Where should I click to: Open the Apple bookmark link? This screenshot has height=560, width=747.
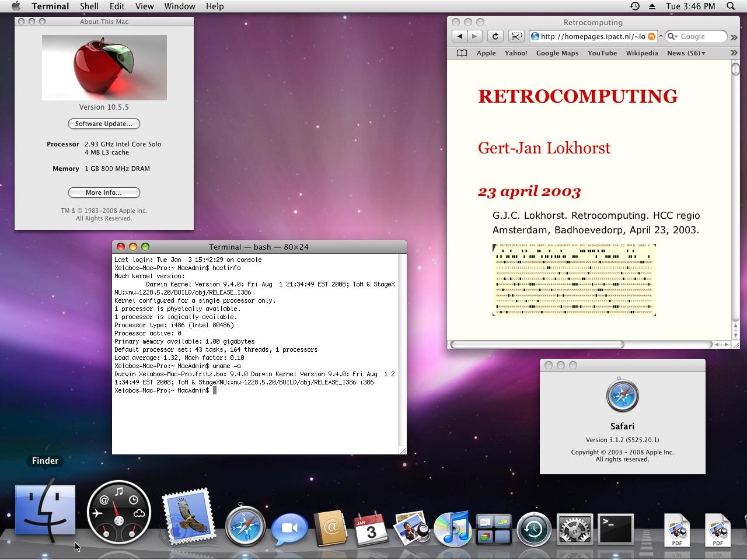coord(486,53)
